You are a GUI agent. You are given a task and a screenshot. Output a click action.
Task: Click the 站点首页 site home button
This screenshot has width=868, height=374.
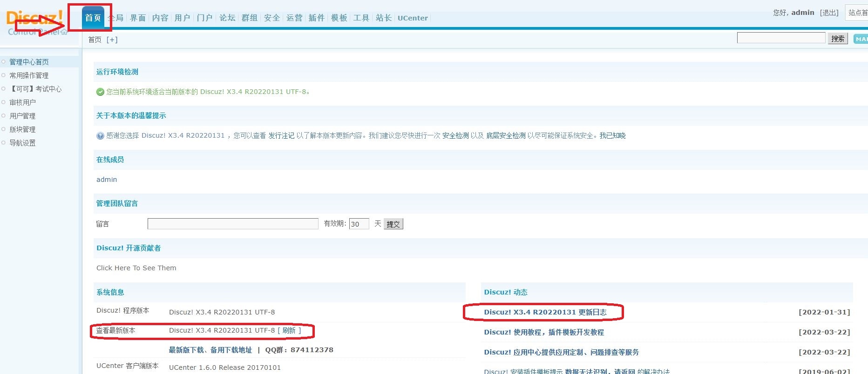(x=857, y=13)
